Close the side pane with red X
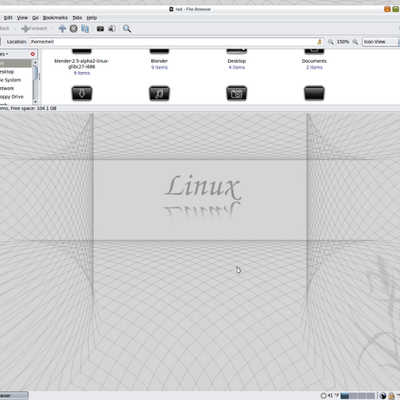Viewport: 400px width, 400px height. 33,54
